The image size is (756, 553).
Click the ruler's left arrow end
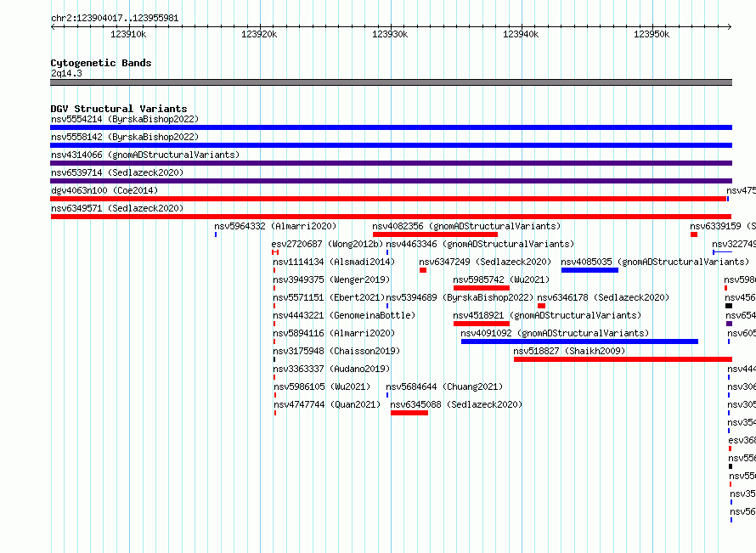point(53,27)
